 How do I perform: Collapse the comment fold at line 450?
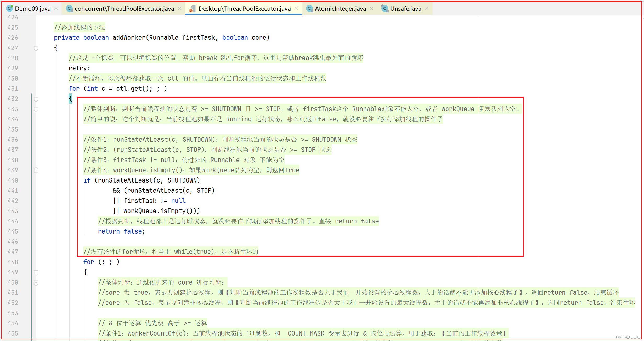pos(36,283)
